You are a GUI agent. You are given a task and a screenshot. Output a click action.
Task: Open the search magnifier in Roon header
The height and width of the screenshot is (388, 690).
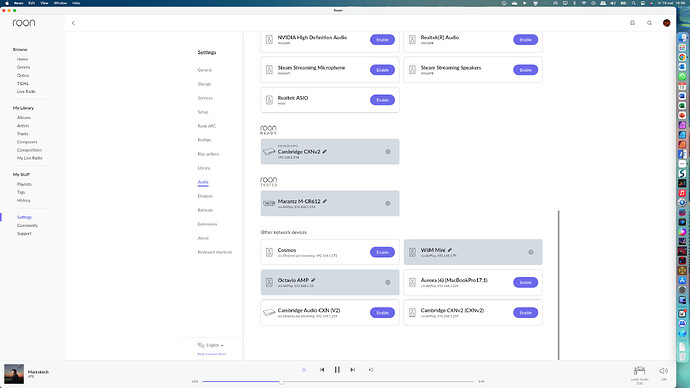[649, 23]
